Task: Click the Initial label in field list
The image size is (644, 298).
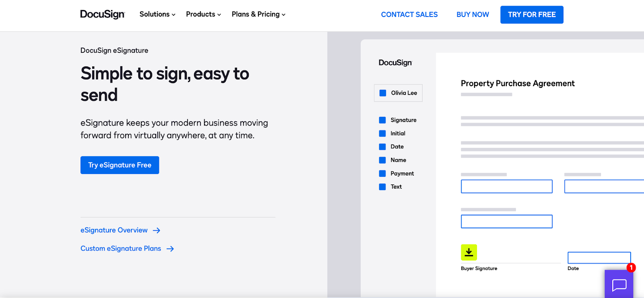Action: [398, 133]
